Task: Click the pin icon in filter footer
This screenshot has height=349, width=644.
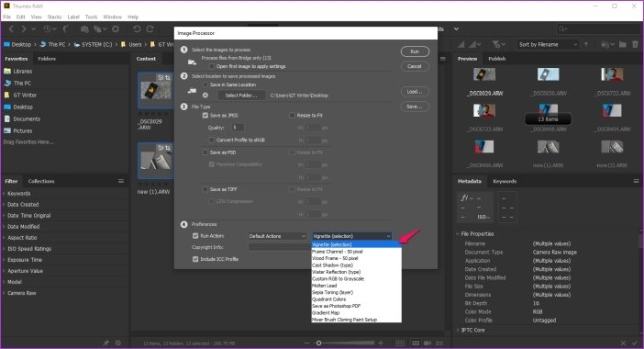Action: click(x=106, y=343)
